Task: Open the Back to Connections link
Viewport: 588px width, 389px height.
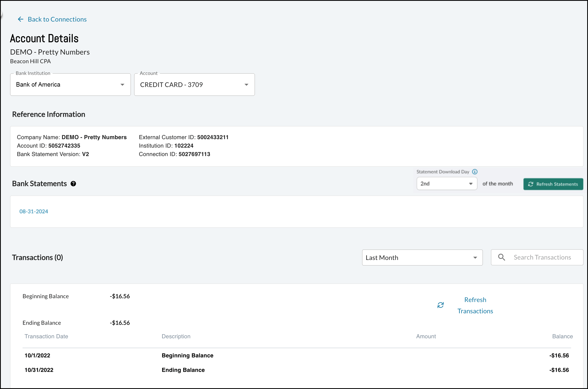Action: [x=57, y=19]
